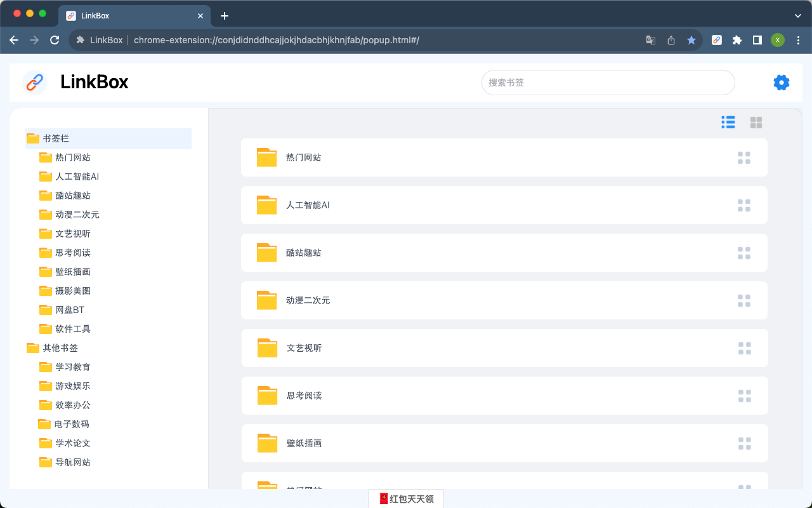
Task: Toggle Chrome side panel icon
Action: tap(757, 40)
